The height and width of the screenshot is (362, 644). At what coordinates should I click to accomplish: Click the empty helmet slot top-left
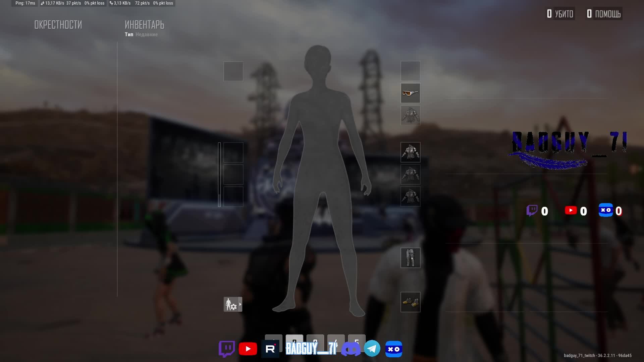coord(233,71)
